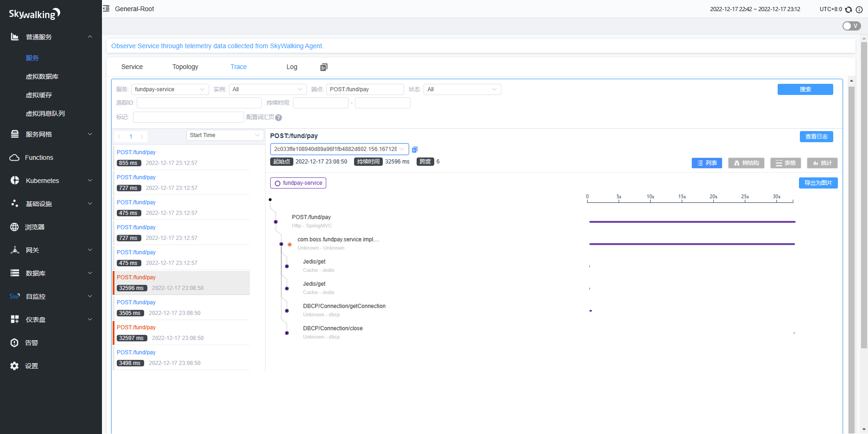Image resolution: width=868 pixels, height=434 pixels.
Task: Open the 设置 settings page
Action: tap(32, 366)
